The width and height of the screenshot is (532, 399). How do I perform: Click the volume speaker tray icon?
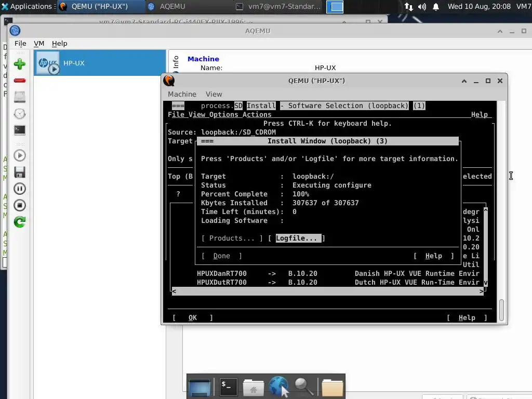422,6
